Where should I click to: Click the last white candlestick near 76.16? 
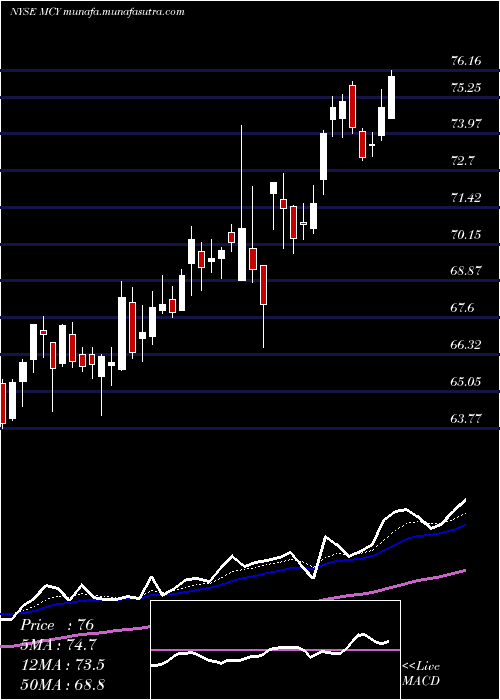[392, 95]
